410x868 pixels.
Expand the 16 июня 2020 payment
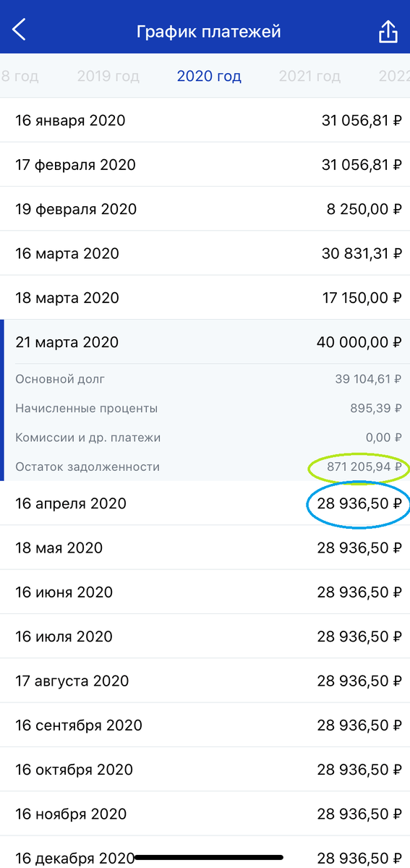[205, 592]
